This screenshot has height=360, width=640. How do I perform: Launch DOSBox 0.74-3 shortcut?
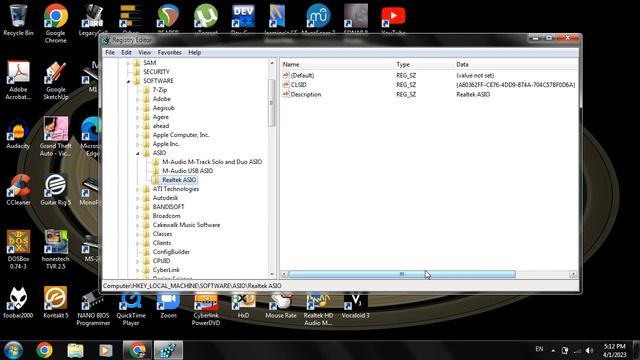coord(18,249)
